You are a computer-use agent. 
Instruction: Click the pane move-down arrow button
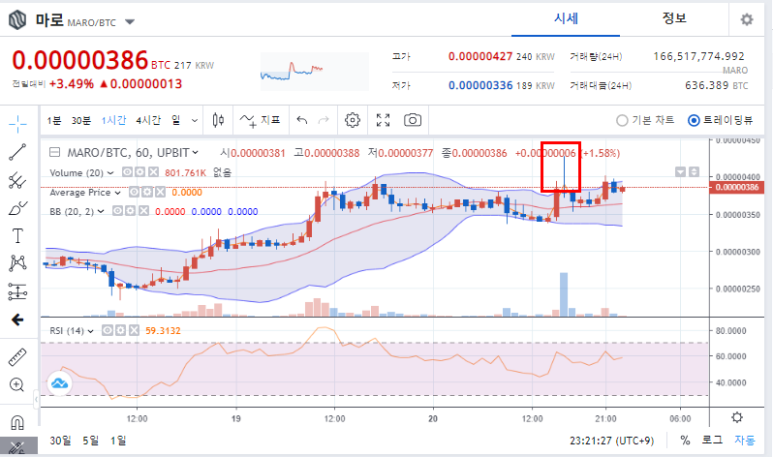[680, 172]
